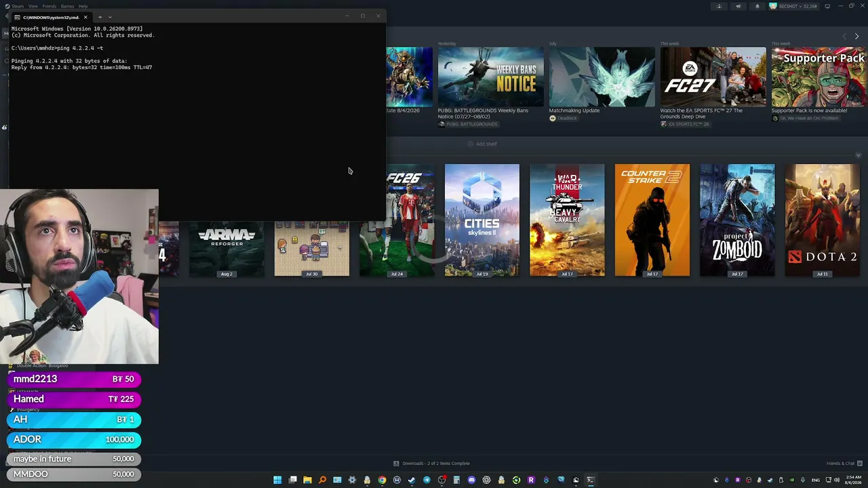868x488 pixels.
Task: Open Steam announcements megaphone icon
Action: 738,6
